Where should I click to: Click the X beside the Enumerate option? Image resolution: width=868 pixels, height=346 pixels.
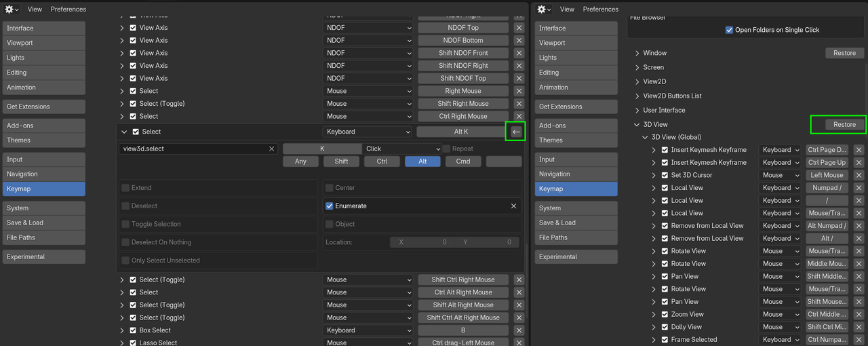(513, 206)
